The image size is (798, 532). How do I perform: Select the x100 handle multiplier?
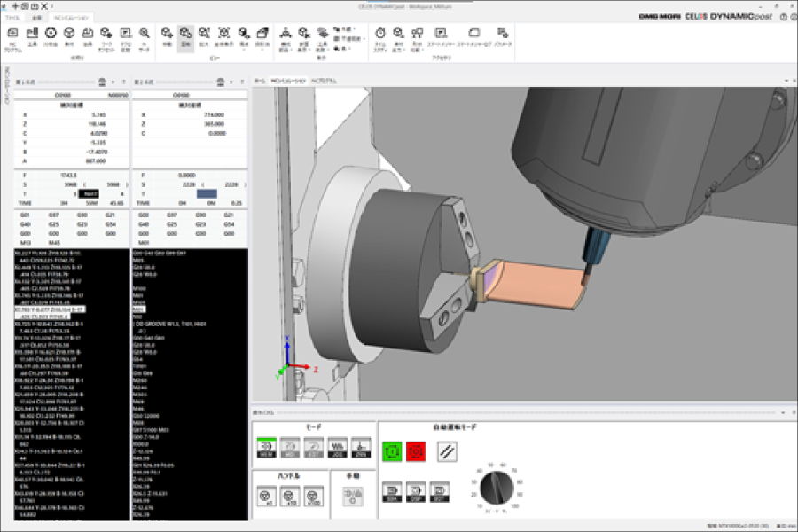click(313, 497)
